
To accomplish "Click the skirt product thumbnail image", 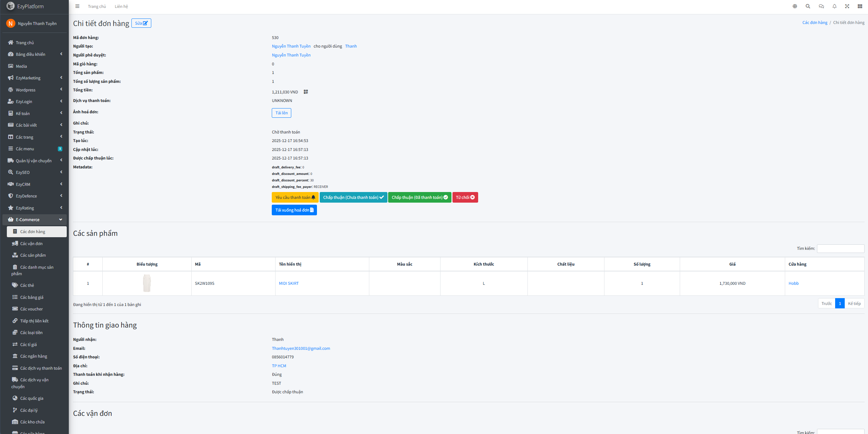I will [147, 283].
